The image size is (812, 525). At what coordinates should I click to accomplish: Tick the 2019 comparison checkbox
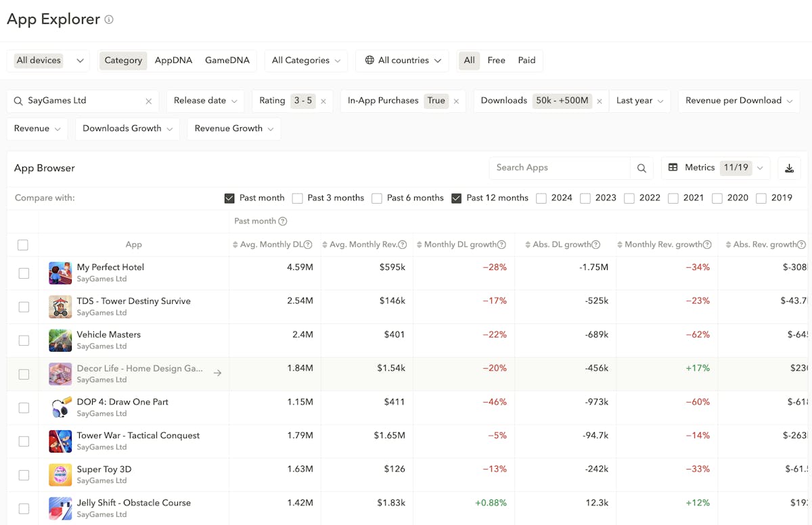(761, 198)
